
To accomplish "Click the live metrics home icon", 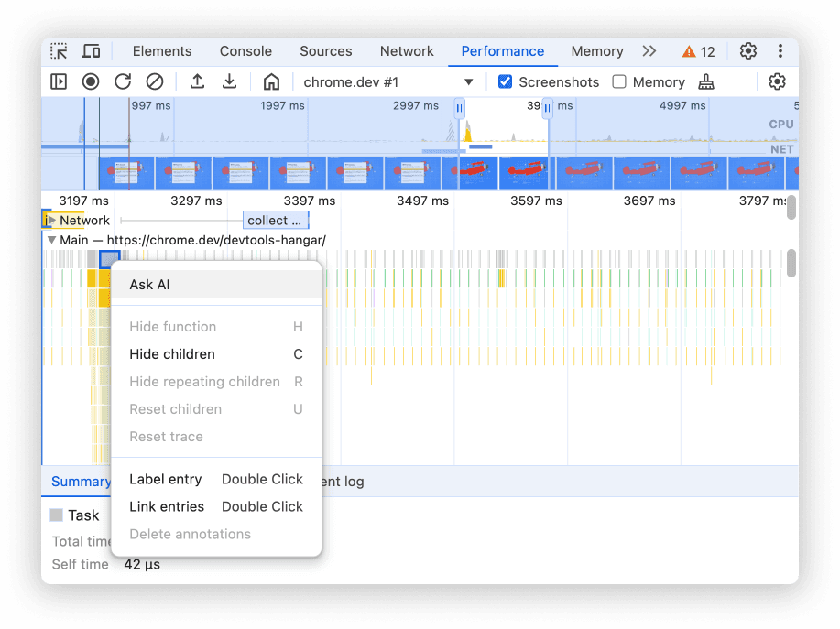I will pyautogui.click(x=271, y=81).
